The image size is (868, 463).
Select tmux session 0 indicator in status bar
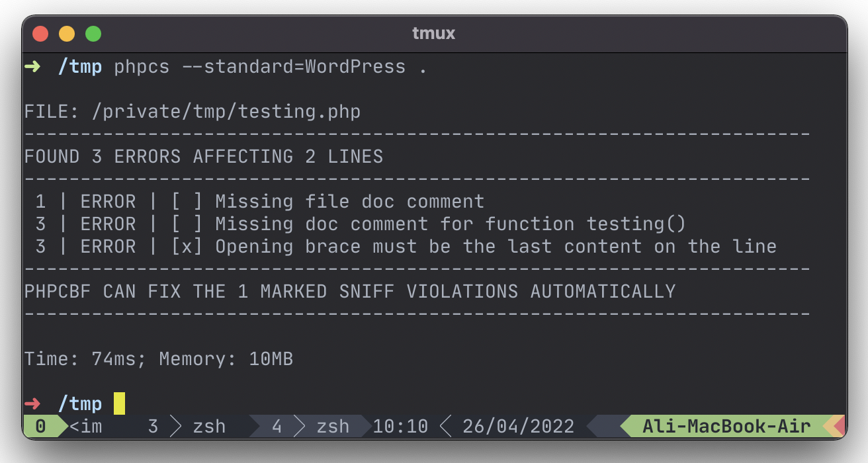click(40, 427)
